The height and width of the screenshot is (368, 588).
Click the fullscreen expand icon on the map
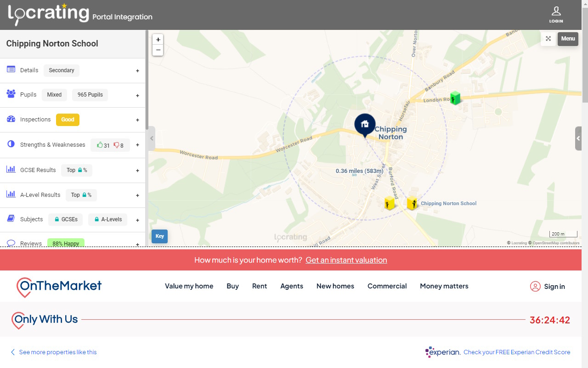coord(548,39)
